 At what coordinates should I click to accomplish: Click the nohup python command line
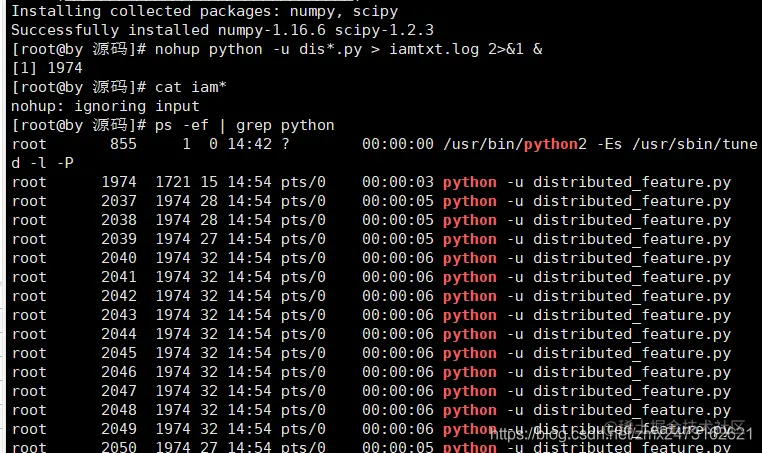(x=277, y=49)
